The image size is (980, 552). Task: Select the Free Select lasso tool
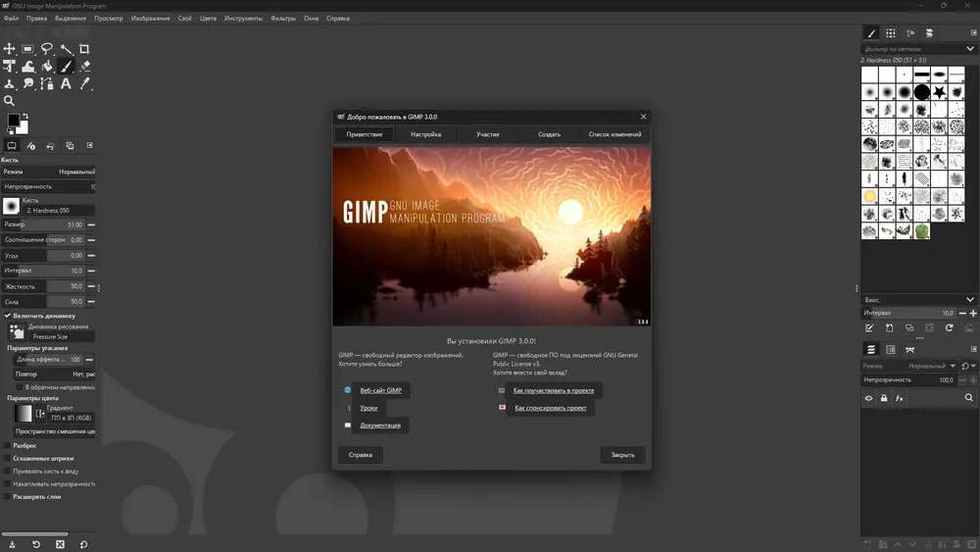pyautogui.click(x=47, y=49)
